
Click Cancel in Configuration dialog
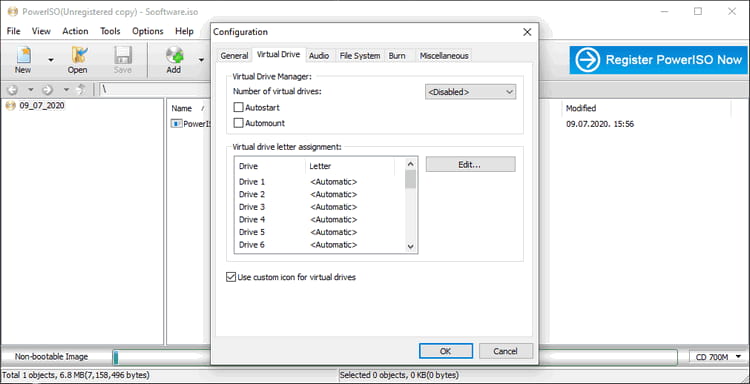click(506, 351)
